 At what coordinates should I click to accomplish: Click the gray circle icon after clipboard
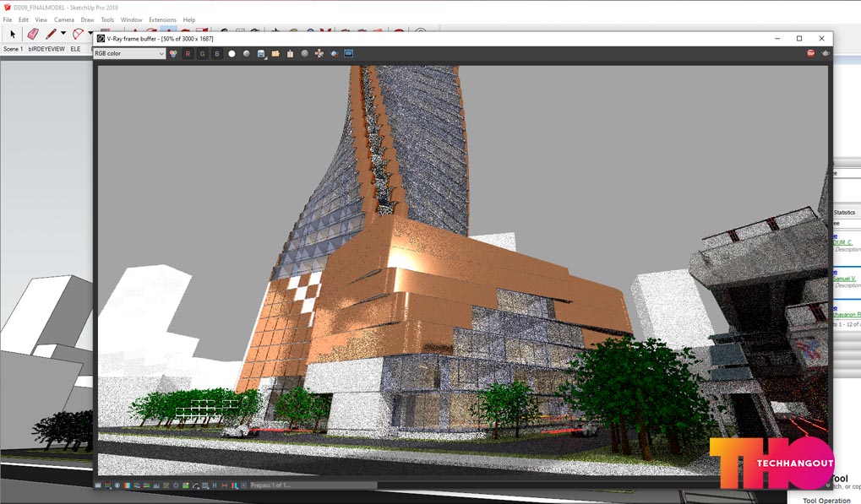(305, 54)
